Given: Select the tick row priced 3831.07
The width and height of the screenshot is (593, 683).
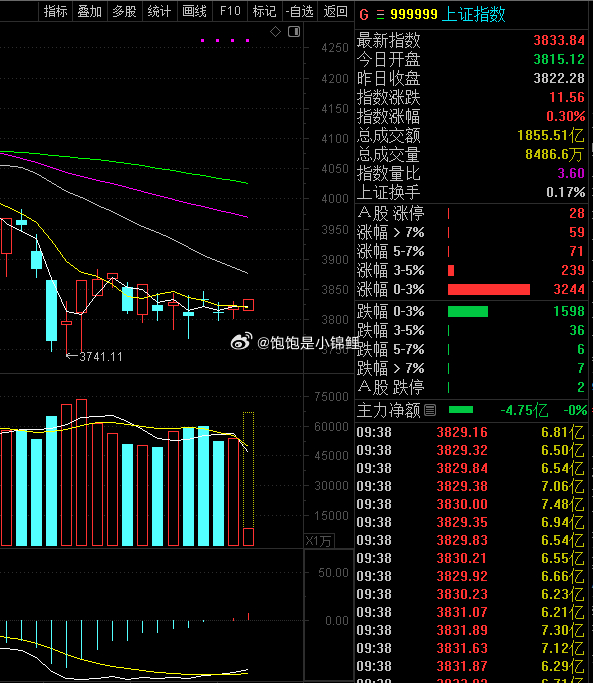Looking at the screenshot, I should point(471,612).
